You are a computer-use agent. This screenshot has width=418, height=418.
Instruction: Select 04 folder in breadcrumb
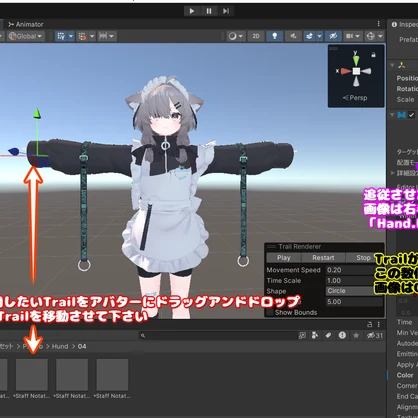[82, 346]
